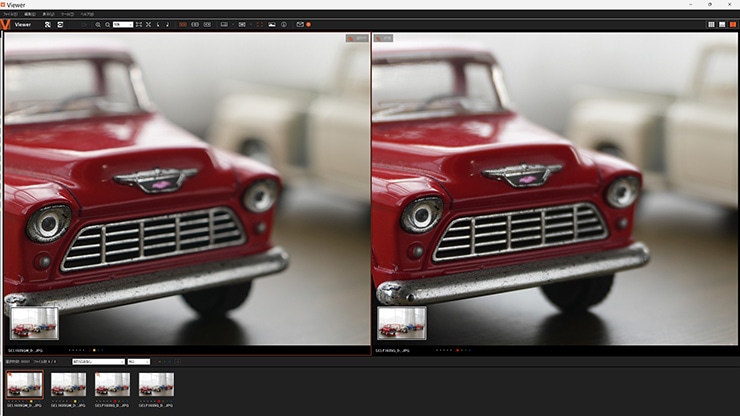The width and height of the screenshot is (740, 416).
Task: Select the third filmstrip thumbnail
Action: click(x=112, y=384)
